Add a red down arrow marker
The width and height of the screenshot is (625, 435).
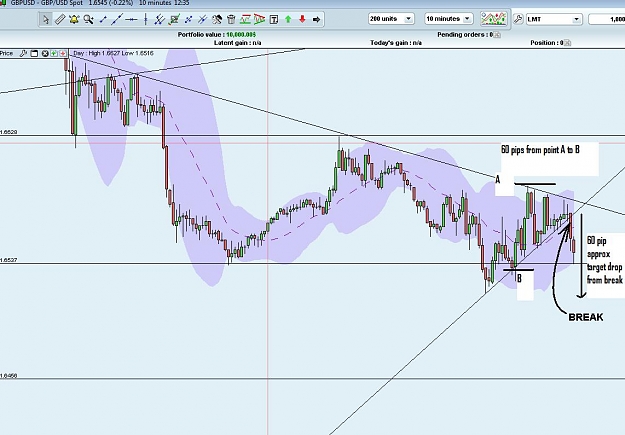pos(302,19)
